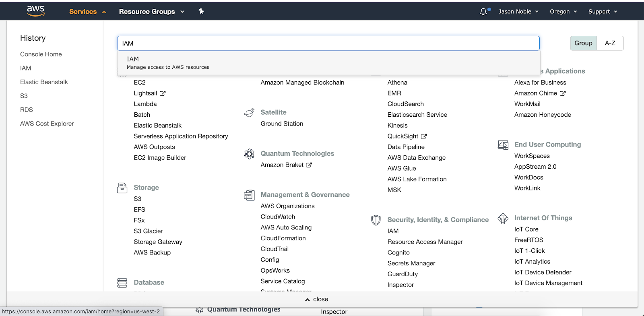Viewport: 644px width, 316px height.
Task: Switch to A-Z view
Action: [610, 43]
